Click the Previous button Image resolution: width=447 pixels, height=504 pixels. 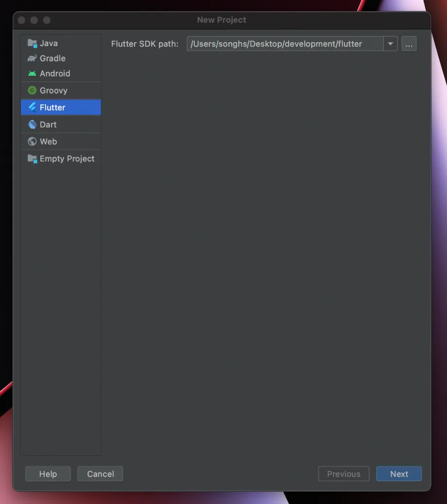point(344,474)
